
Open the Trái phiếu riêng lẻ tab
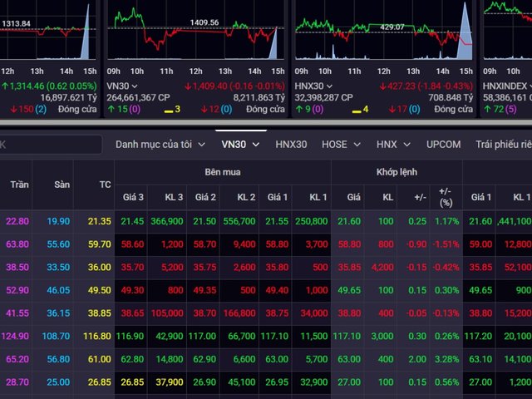[x=503, y=144]
